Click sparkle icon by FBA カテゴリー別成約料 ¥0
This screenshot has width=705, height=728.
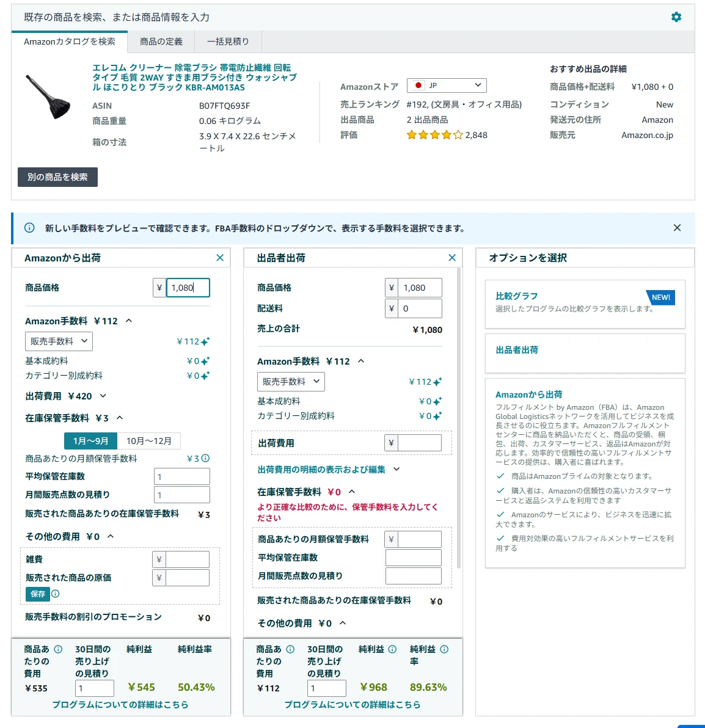205,376
